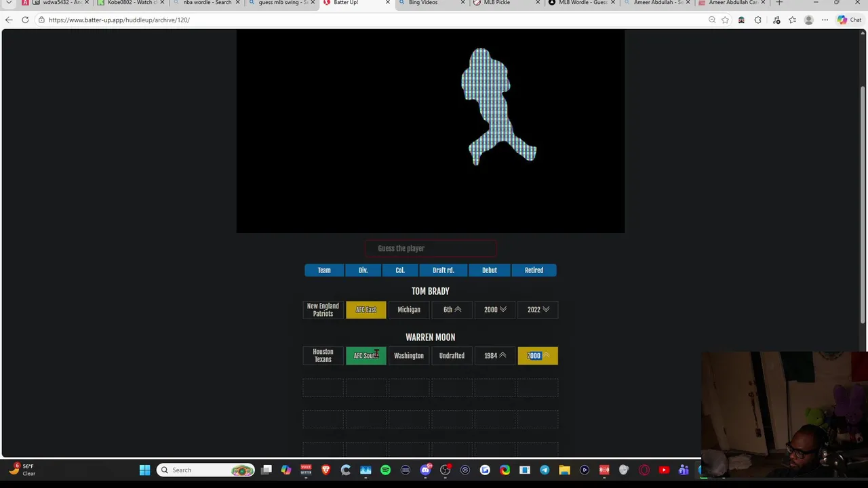This screenshot has height=488, width=868.
Task: Select the Debut column header
Action: pyautogui.click(x=490, y=270)
